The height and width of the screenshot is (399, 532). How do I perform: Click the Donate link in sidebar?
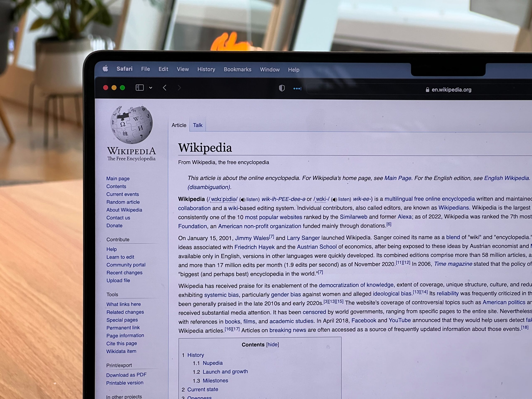[x=114, y=225]
